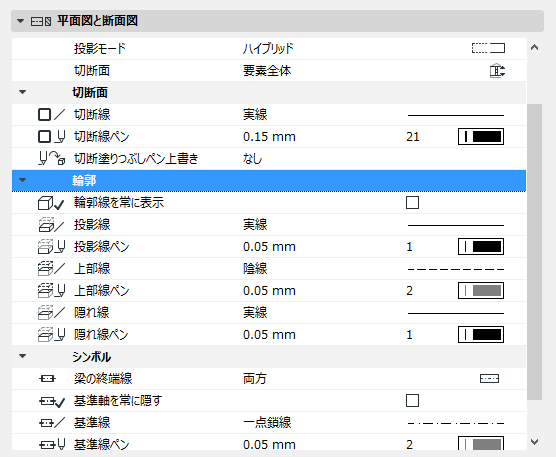Screen dimensions: 556x457
Task: Click the 要素全体 value
Action: [x=267, y=71]
